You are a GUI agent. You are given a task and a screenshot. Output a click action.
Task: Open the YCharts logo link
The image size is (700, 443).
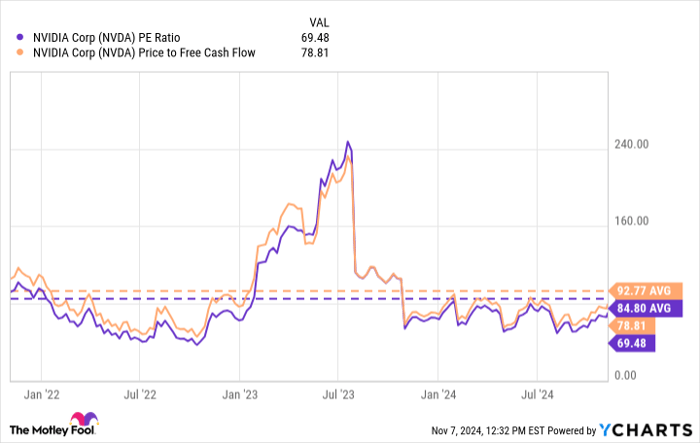[x=647, y=429]
